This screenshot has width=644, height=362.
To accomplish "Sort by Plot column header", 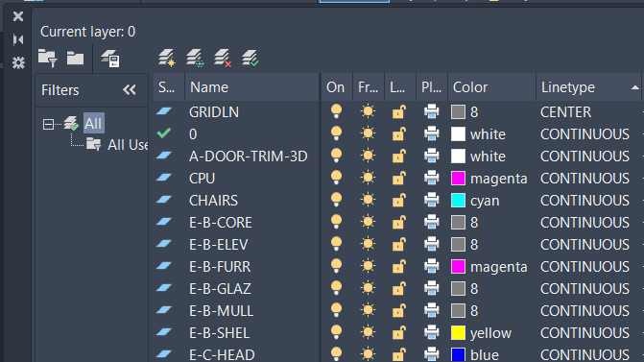I will (432, 87).
